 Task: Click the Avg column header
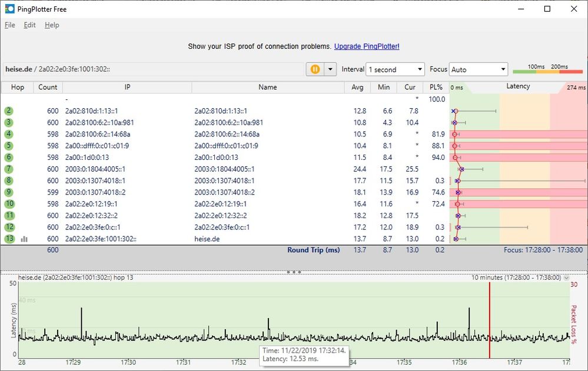coord(357,87)
